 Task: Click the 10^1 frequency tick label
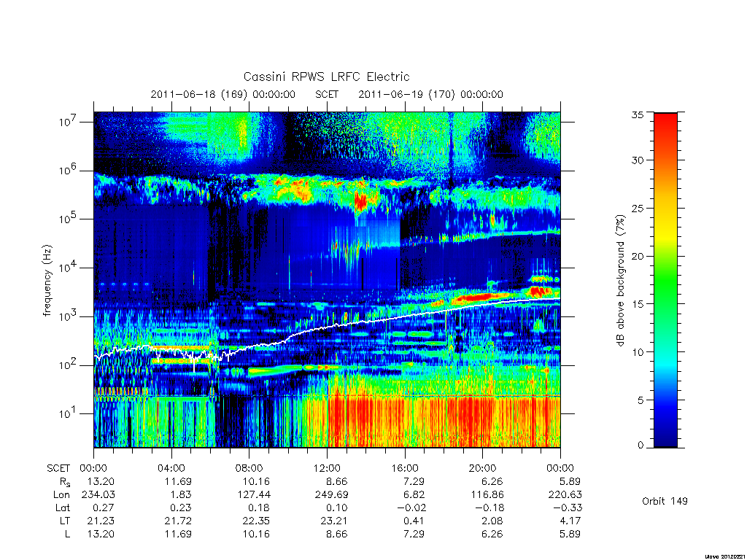pos(69,414)
